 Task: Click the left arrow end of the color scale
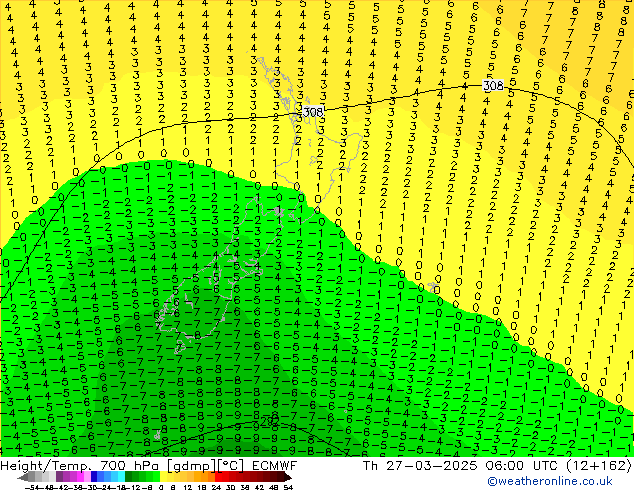22,477
